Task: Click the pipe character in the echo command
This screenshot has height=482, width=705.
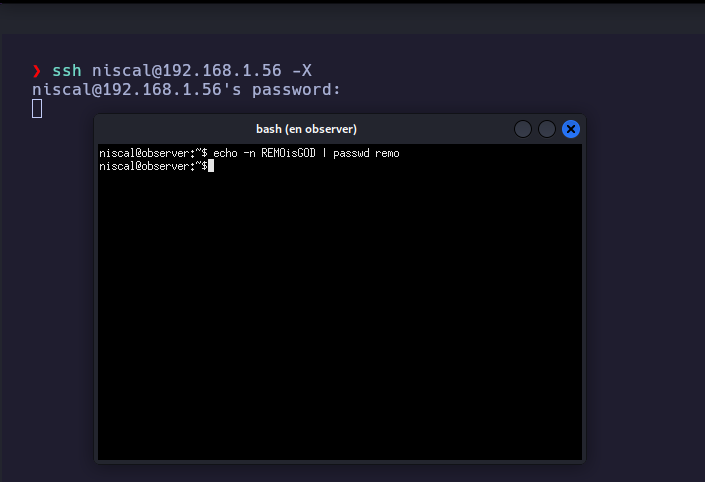Action: point(324,153)
